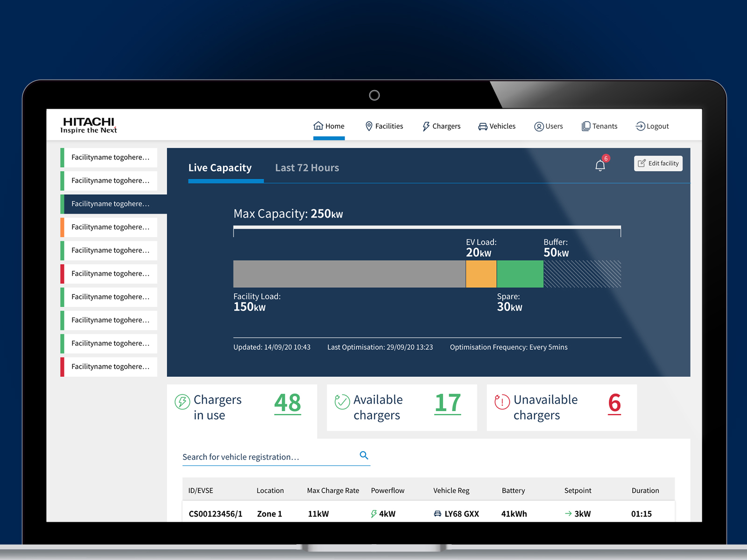Click the Logout nav item
The image size is (747, 560).
[652, 126]
